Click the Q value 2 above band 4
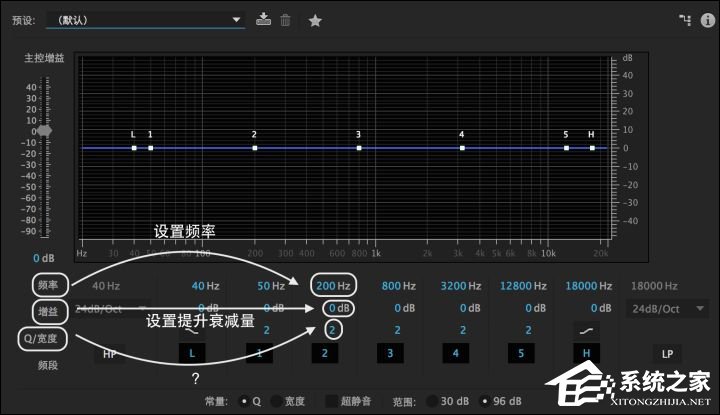Viewport: 720px width, 415px height. (463, 330)
